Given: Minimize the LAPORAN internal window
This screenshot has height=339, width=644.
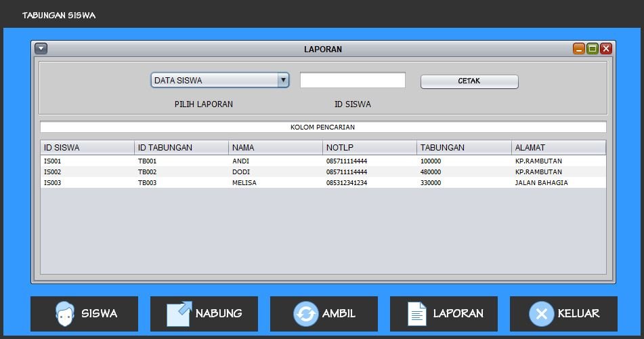Looking at the screenshot, I should click(579, 49).
